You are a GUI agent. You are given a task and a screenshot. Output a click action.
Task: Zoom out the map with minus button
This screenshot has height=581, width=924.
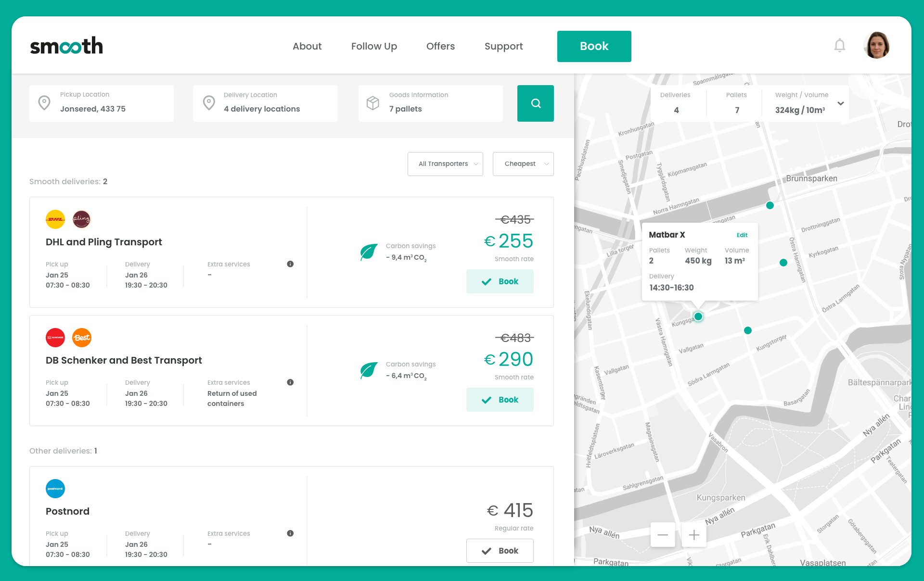coord(663,535)
